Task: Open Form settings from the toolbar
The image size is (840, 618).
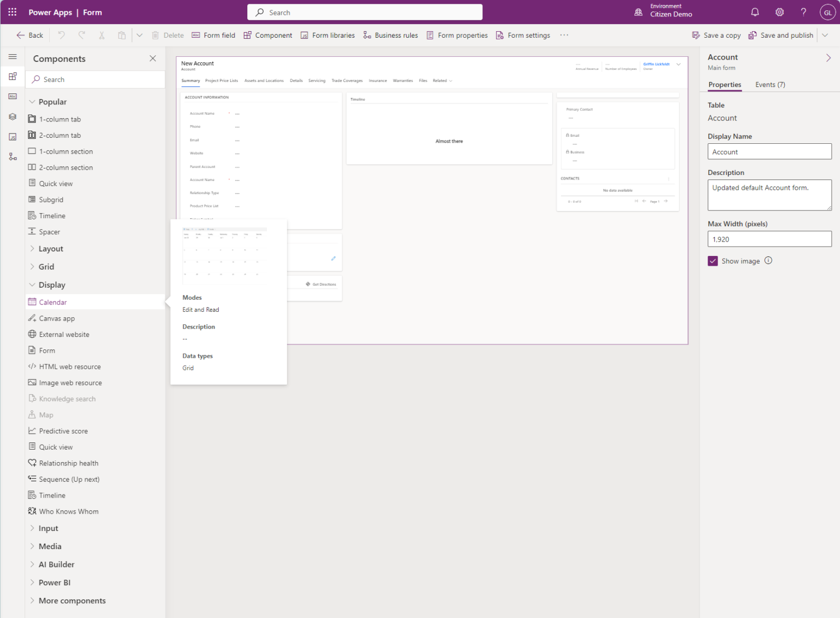Action: (x=523, y=34)
